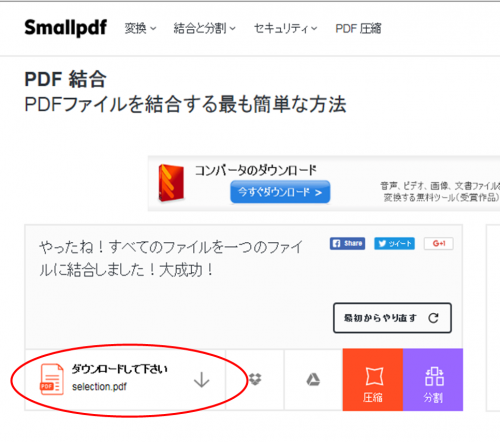This screenshot has width=500, height=442.
Task: Expand the 変換 dropdown menu
Action: click(x=140, y=29)
